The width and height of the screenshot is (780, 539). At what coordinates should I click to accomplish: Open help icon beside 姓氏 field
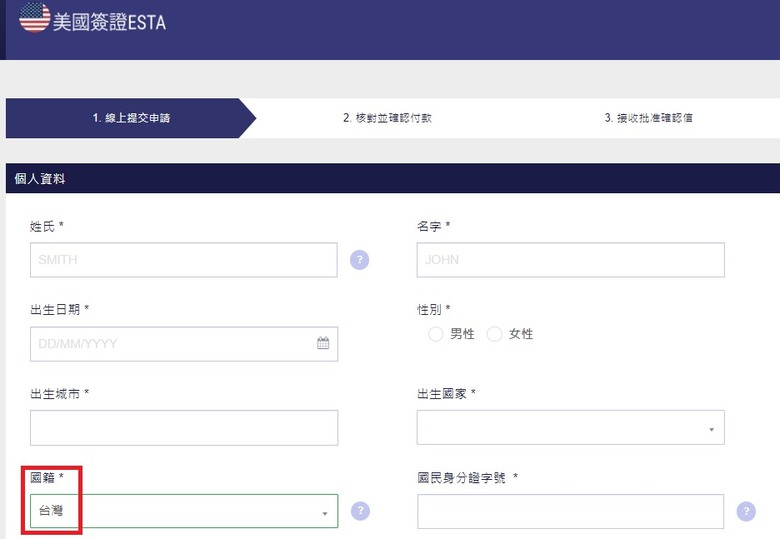tap(360, 260)
